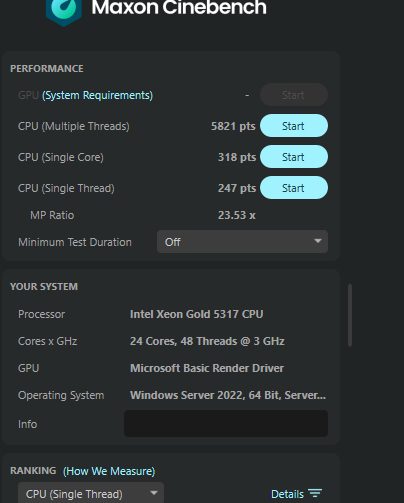Click the Maxon Cinebench title text
Screen dimensions: 404x503
179,8
